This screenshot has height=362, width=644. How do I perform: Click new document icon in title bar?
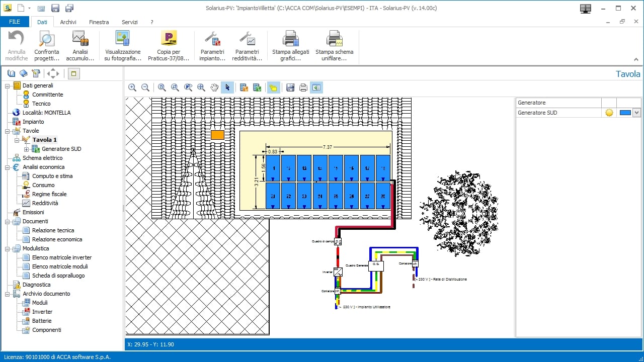[20, 8]
